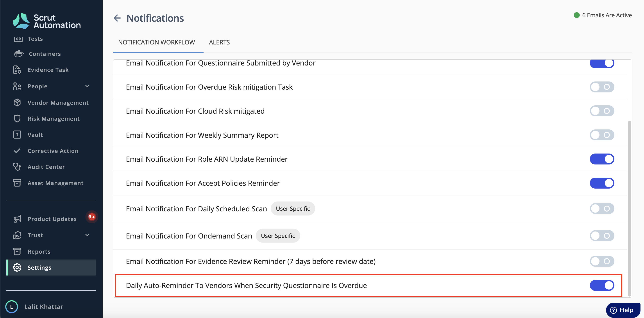Click the Reports archive icon
The image size is (644, 318).
point(17,251)
